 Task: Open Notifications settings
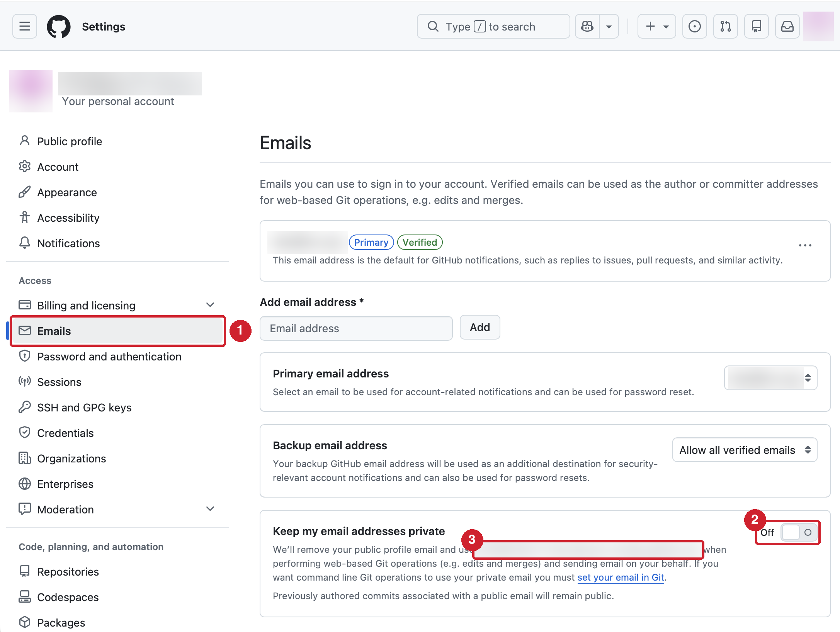point(68,243)
